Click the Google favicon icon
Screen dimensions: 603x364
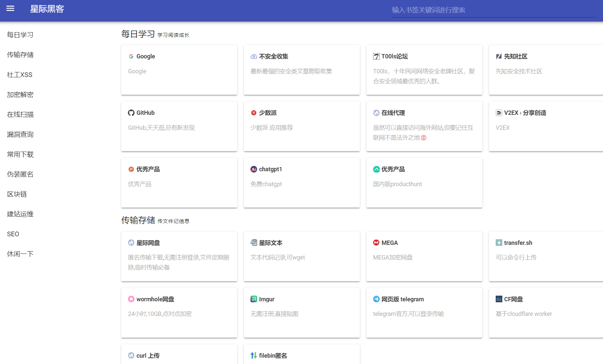(x=131, y=56)
